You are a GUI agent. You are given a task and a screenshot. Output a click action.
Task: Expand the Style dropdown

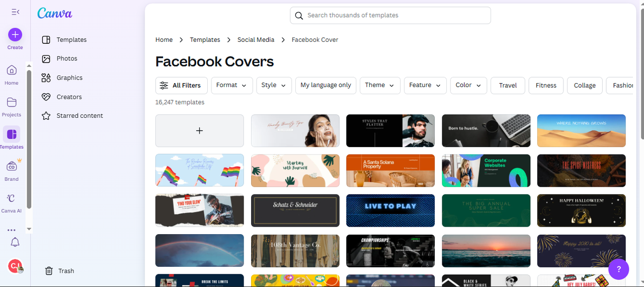274,86
